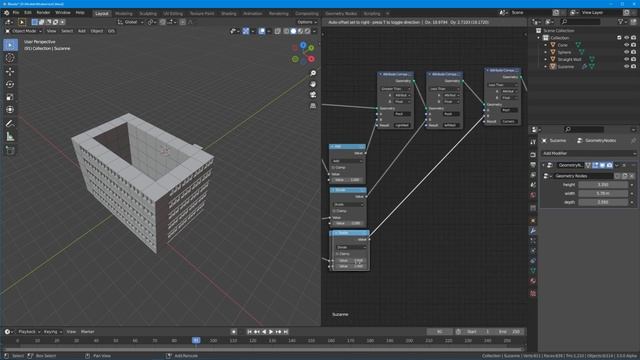The image size is (640, 360).
Task: Activate the Scale tool
Action: (x=10, y=97)
